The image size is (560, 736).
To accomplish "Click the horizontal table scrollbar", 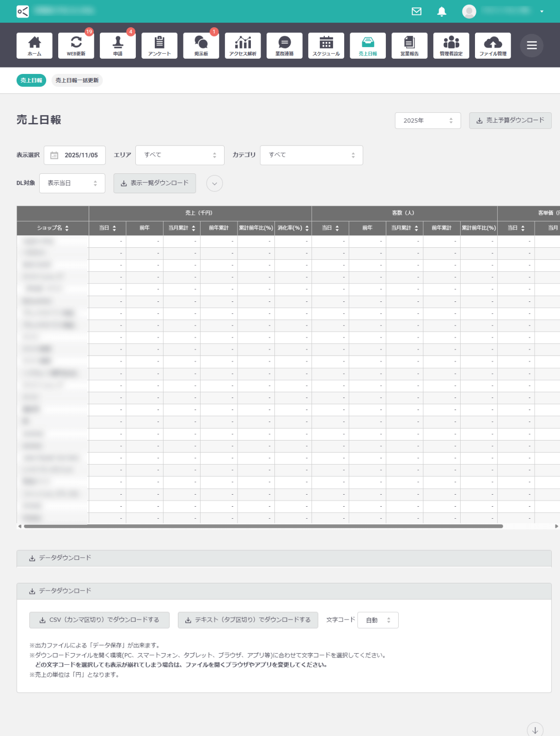I will [x=263, y=526].
